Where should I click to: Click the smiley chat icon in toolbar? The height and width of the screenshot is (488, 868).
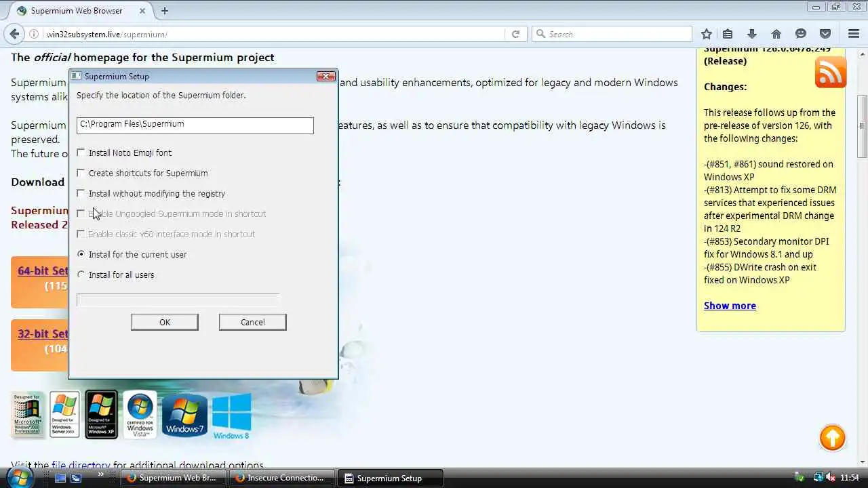[801, 34]
